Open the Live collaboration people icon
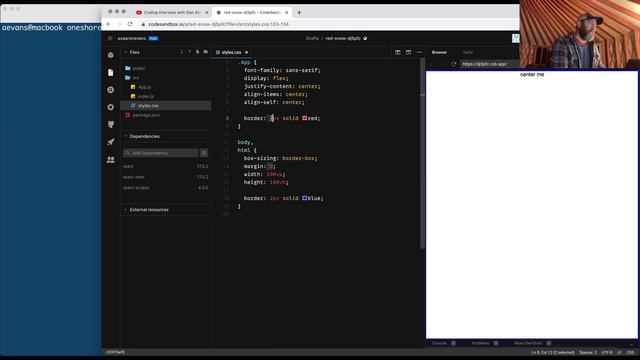The height and width of the screenshot is (360, 640). (x=111, y=160)
